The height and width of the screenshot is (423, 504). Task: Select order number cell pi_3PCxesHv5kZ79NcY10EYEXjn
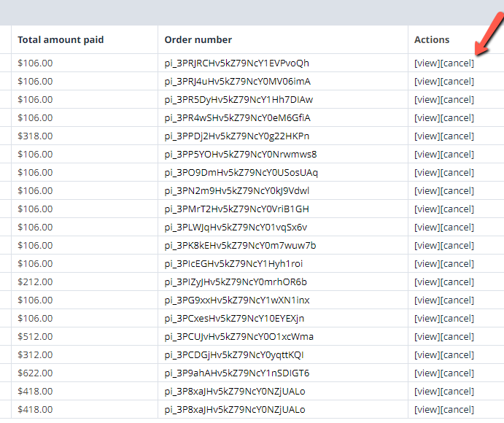pyautogui.click(x=235, y=318)
